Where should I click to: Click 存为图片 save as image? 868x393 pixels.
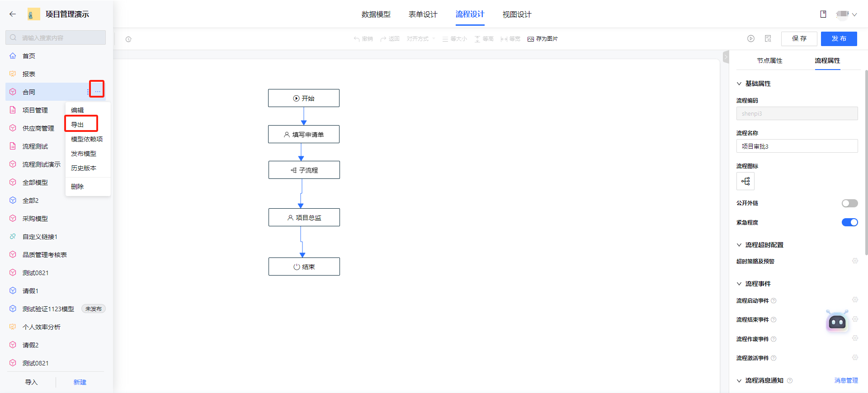click(x=542, y=39)
